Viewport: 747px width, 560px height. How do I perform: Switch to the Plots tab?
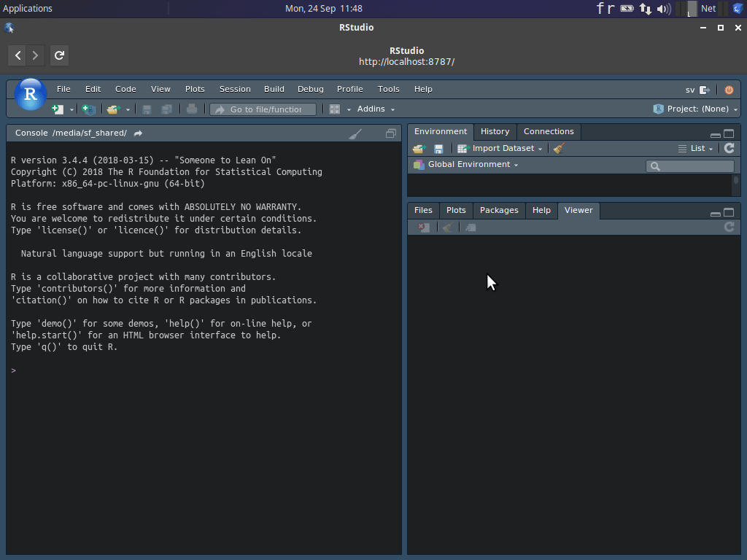456,211
